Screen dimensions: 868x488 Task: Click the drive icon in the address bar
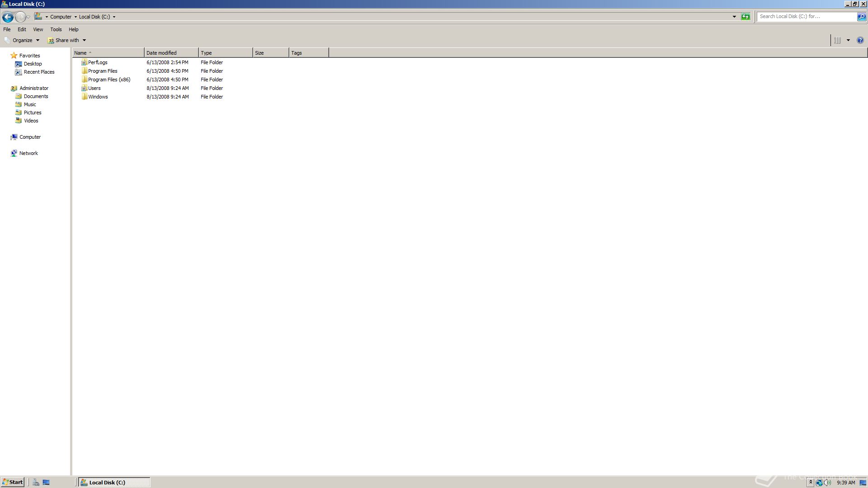(38, 16)
